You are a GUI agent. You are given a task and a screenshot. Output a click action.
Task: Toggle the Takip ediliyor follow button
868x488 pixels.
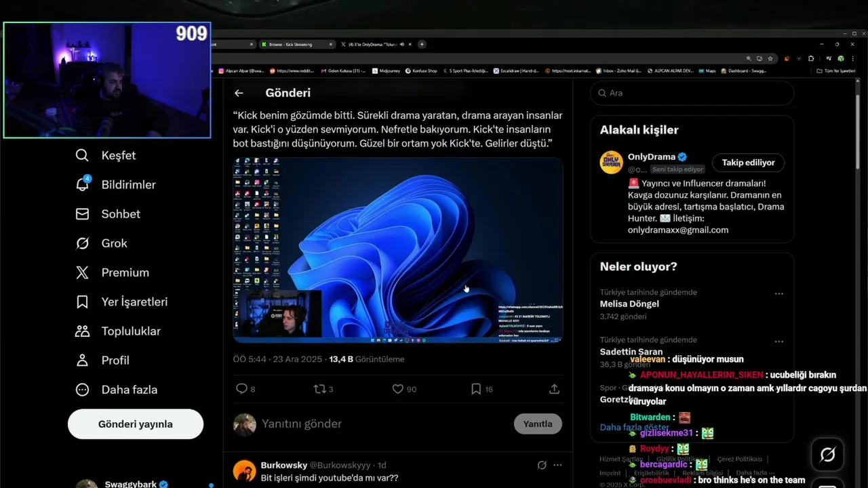(x=748, y=163)
